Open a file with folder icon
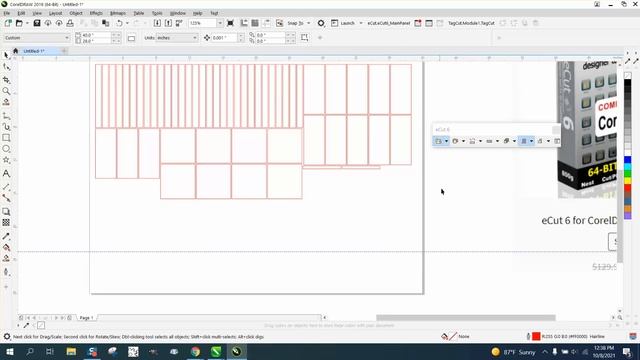Viewport: 640px width, 360px height. (19, 23)
